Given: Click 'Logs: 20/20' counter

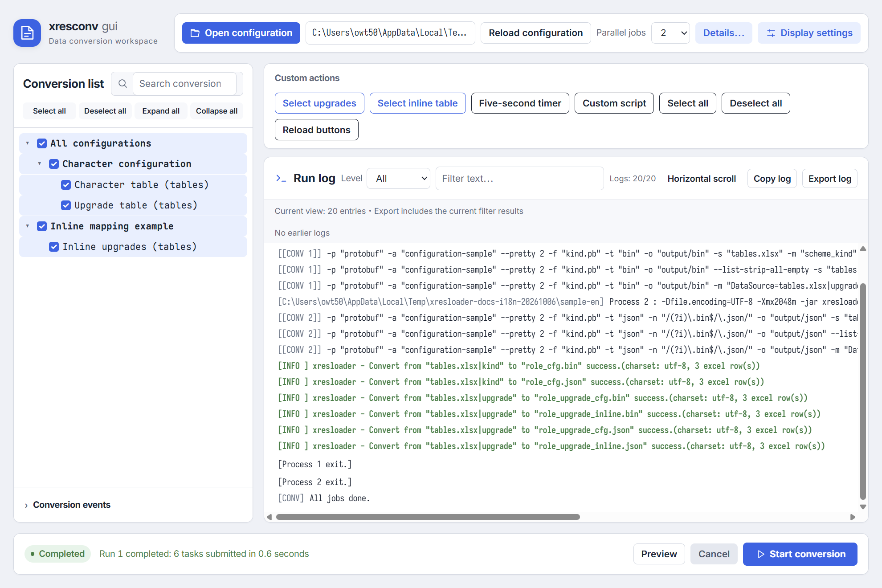Looking at the screenshot, I should coord(633,179).
